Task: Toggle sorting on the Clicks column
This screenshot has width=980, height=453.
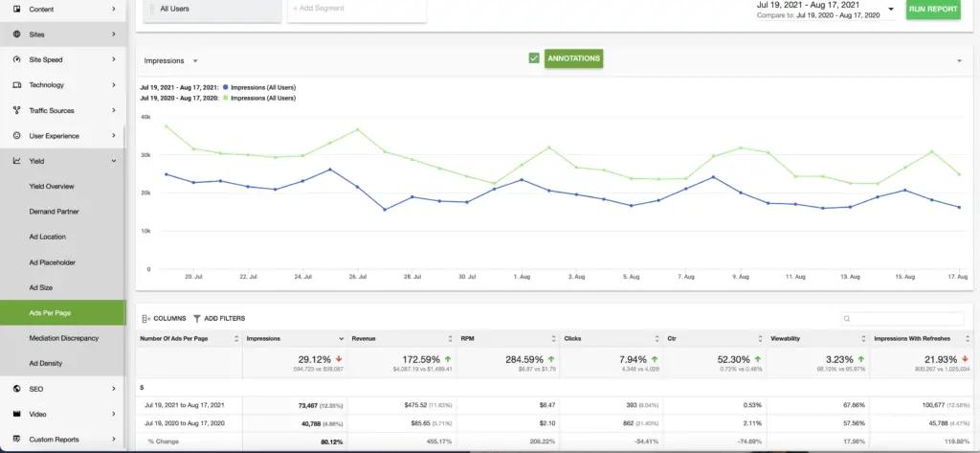Action: click(x=657, y=338)
